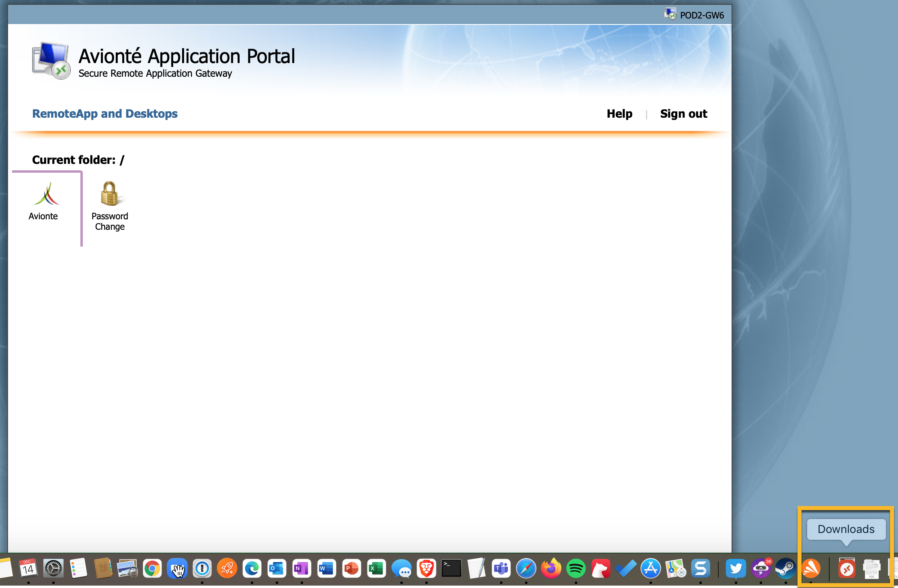Launch Microsoft Edge from the Dock
Screen dimensions: 898x588
point(252,568)
